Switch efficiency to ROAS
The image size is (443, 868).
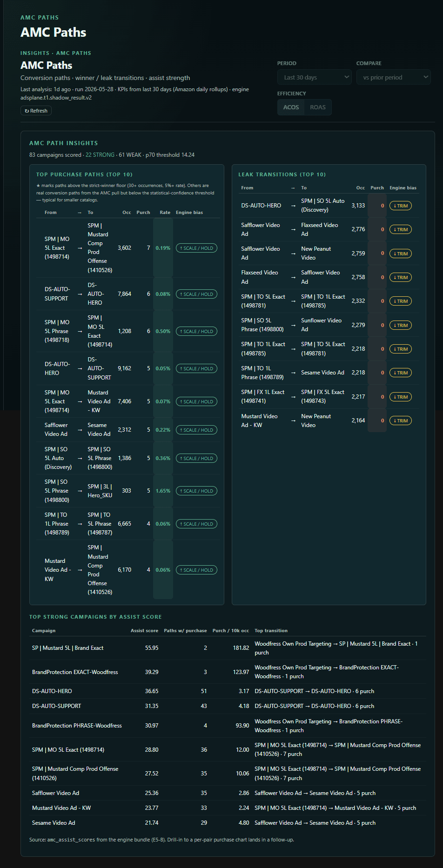pos(318,107)
